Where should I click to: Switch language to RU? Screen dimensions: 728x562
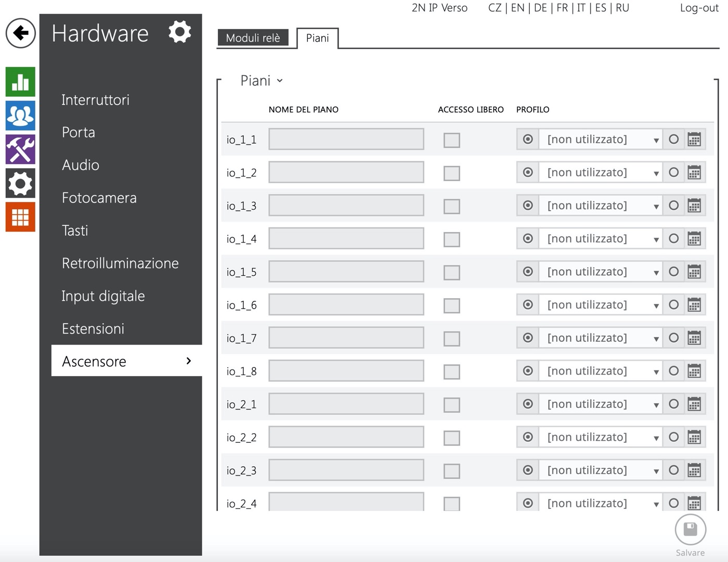[622, 8]
